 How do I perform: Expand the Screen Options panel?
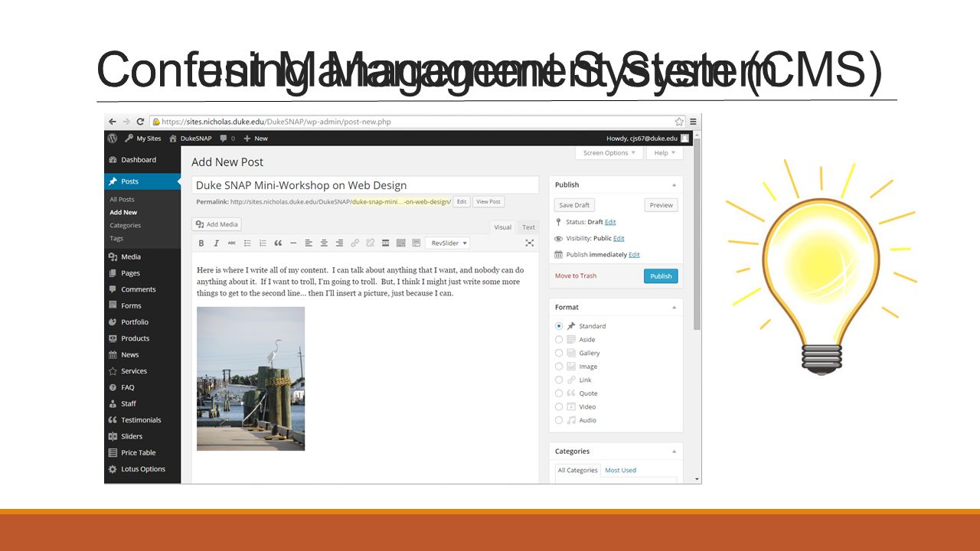pyautogui.click(x=609, y=153)
